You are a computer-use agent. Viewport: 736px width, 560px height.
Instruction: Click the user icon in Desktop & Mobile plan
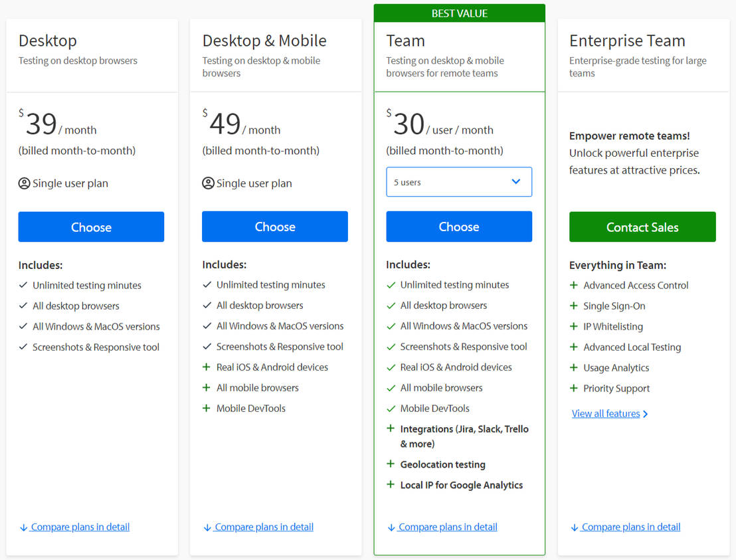(x=208, y=183)
